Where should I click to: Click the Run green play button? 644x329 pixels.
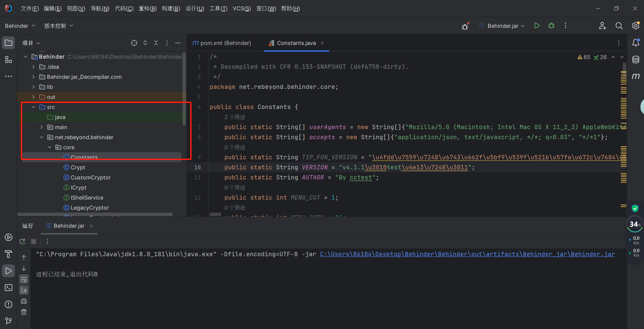click(x=537, y=25)
